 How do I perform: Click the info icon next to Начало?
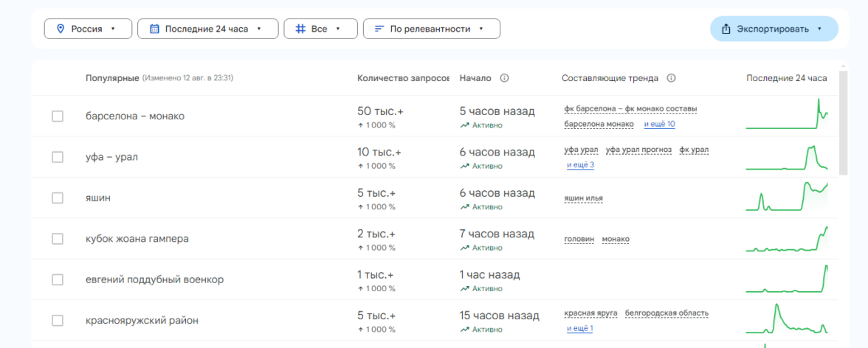point(505,78)
